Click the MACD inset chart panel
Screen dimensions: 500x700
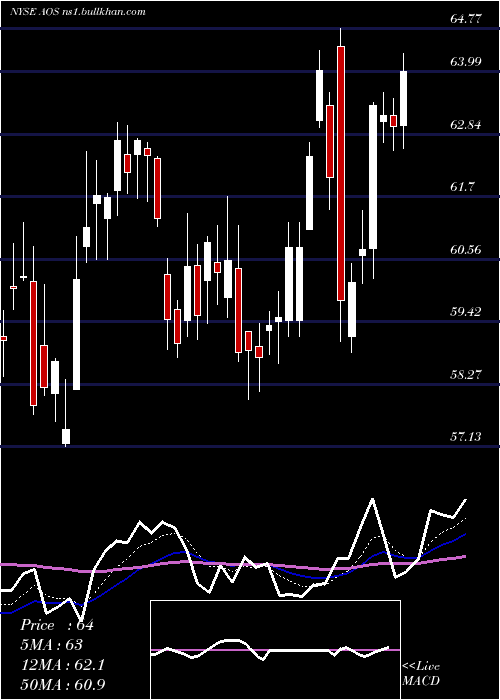tap(275, 650)
